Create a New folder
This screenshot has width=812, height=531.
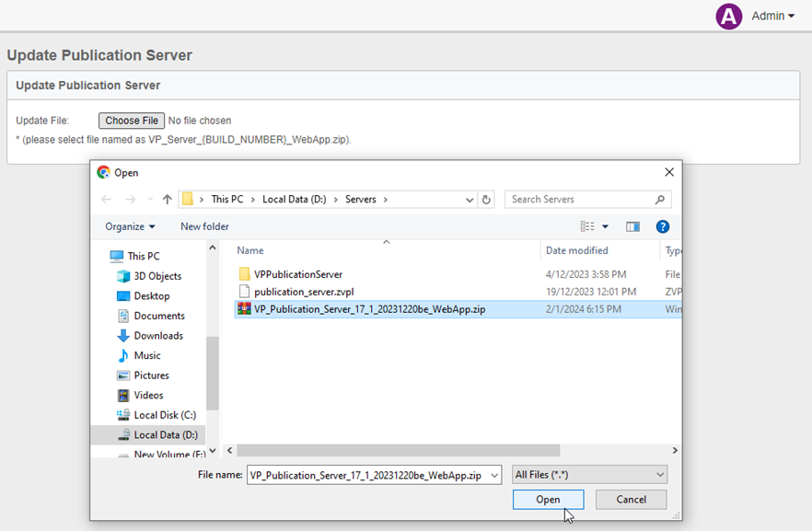(x=204, y=226)
